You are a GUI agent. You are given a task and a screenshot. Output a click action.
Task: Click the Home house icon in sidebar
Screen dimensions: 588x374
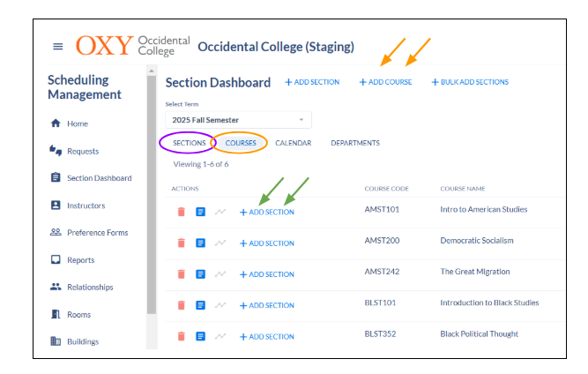click(x=56, y=123)
